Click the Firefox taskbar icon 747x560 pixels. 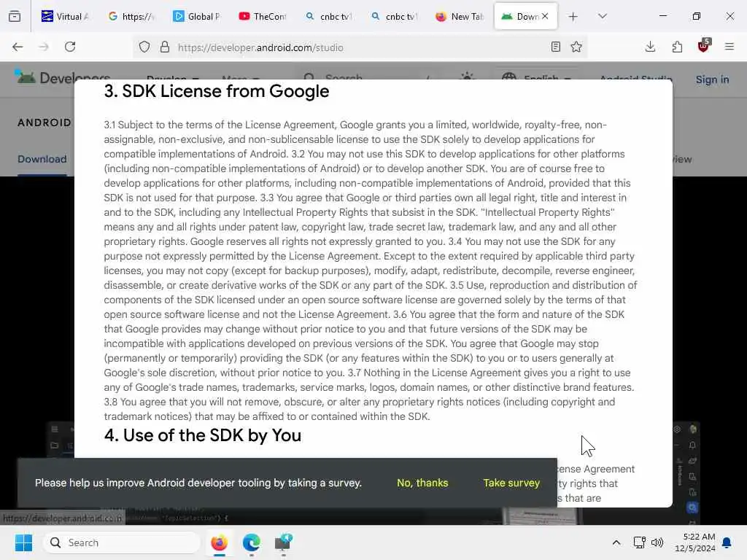tap(219, 542)
